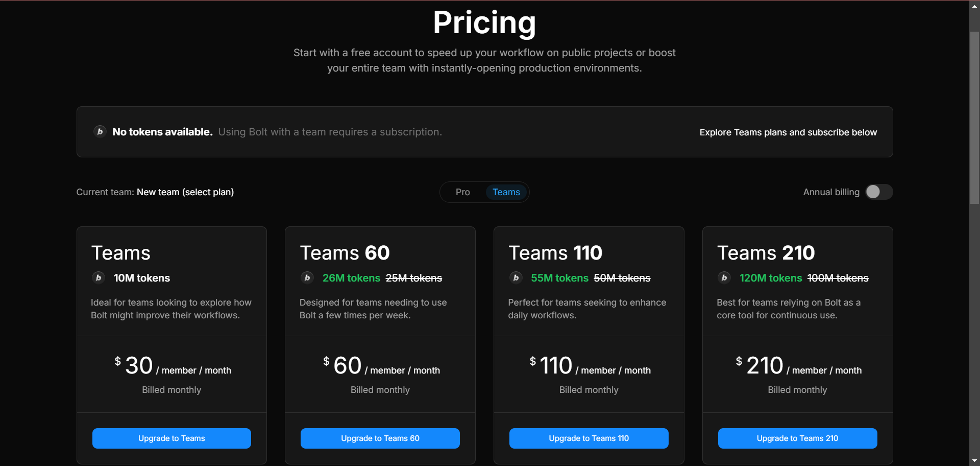Click the Teams 60 plan heading
Screen dimensions: 980x466
pyautogui.click(x=345, y=253)
